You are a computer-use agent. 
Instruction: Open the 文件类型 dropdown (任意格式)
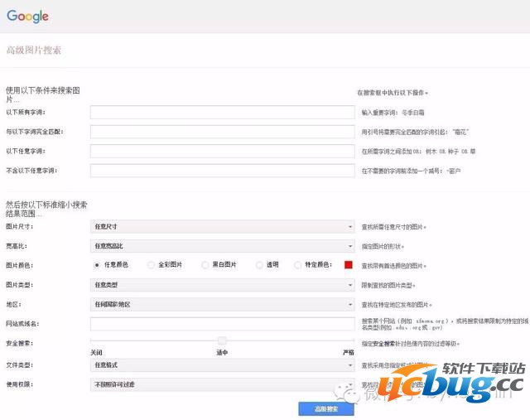223,365
